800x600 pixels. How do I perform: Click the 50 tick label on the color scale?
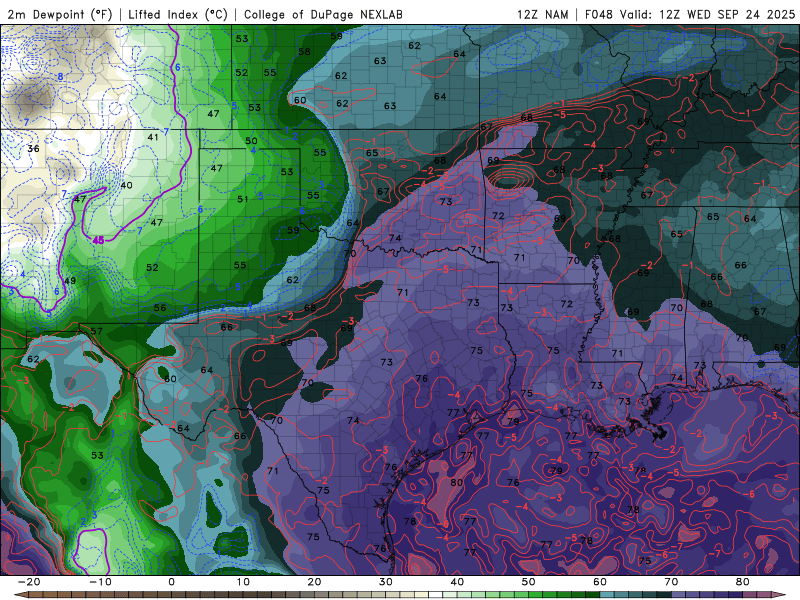point(529,582)
